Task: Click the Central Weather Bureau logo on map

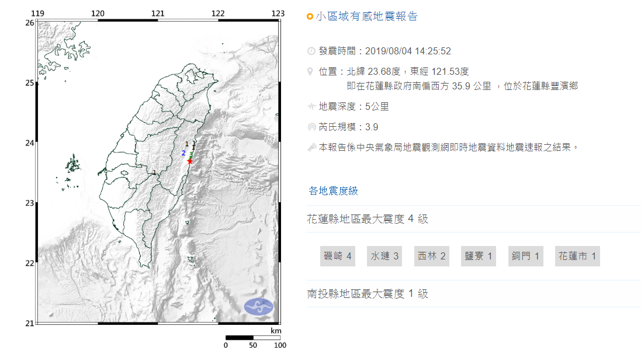Action: tap(258, 306)
